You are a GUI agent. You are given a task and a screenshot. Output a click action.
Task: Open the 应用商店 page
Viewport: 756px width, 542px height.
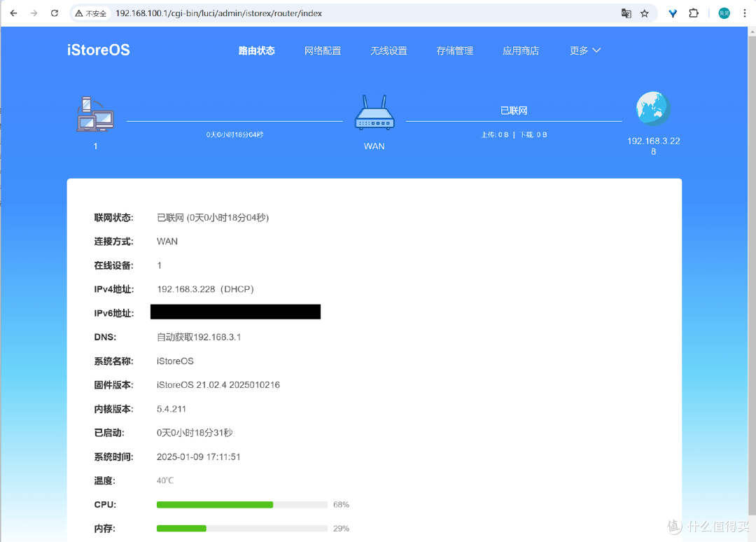(521, 50)
